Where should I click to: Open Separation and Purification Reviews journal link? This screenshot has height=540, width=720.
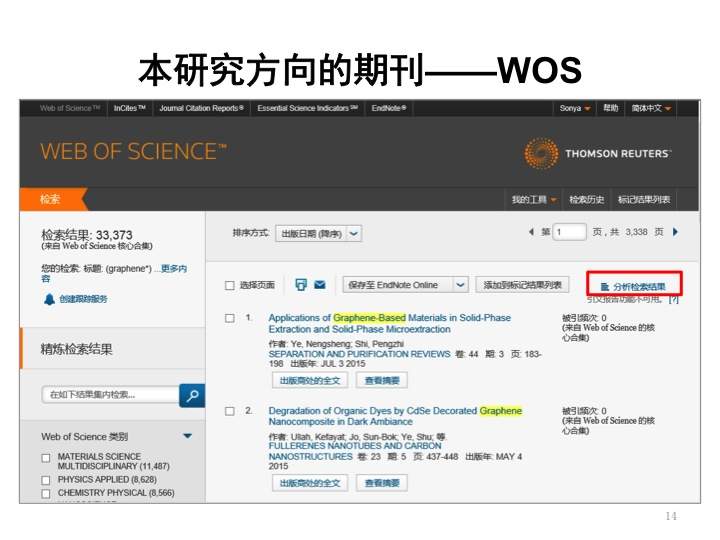[x=359, y=354]
